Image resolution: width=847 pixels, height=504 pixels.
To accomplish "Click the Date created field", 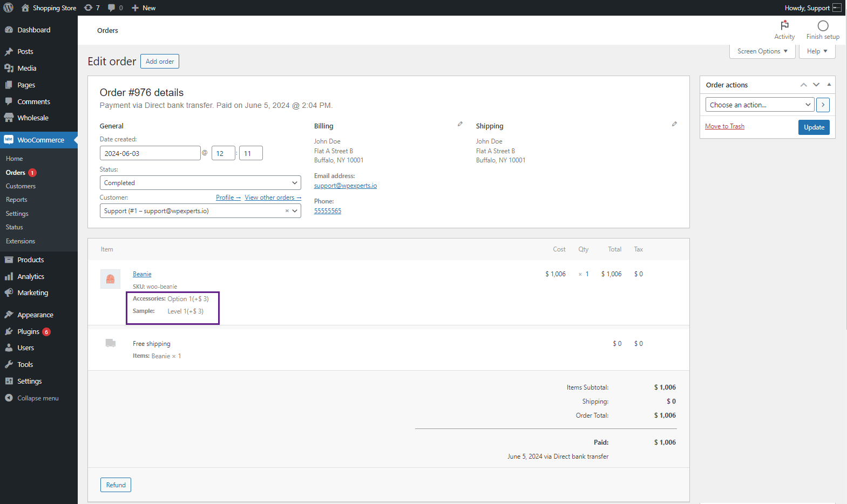I will click(150, 153).
